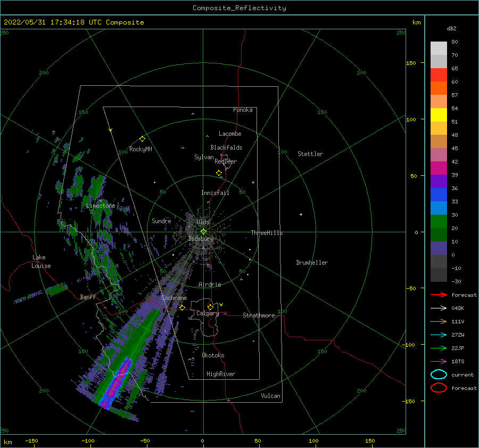Click the cyan 27ZW arrow in legend

click(x=439, y=335)
